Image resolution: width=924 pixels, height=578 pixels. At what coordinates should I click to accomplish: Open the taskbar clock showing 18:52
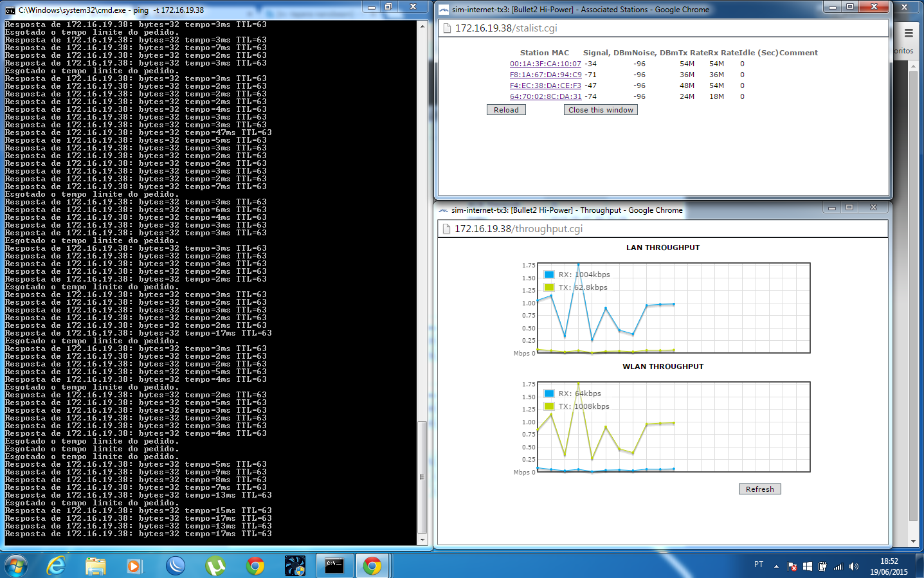tap(889, 566)
